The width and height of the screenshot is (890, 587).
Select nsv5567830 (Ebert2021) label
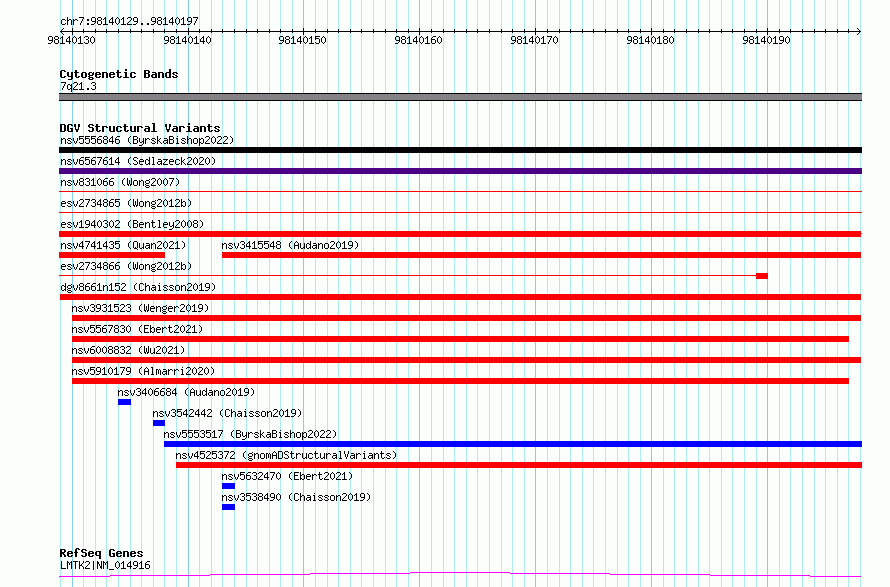[137, 329]
